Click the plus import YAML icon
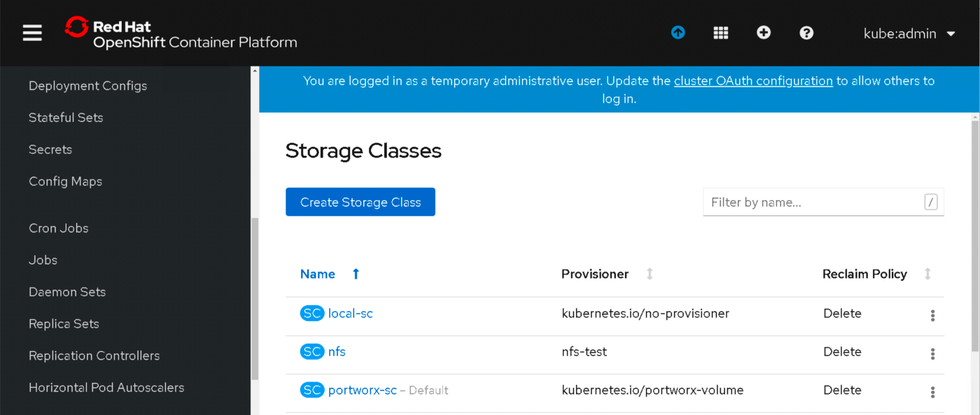The image size is (980, 415). point(764,33)
